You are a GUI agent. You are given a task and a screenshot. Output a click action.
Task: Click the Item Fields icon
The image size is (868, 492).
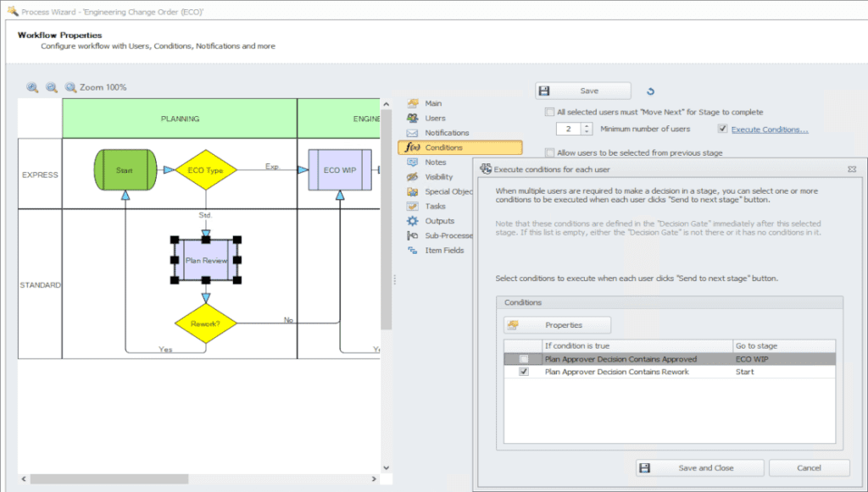click(x=413, y=251)
